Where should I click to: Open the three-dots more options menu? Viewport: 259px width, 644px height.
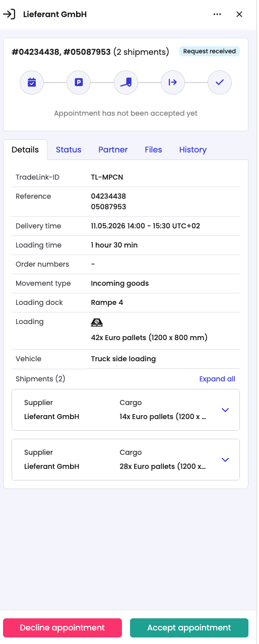pos(217,14)
